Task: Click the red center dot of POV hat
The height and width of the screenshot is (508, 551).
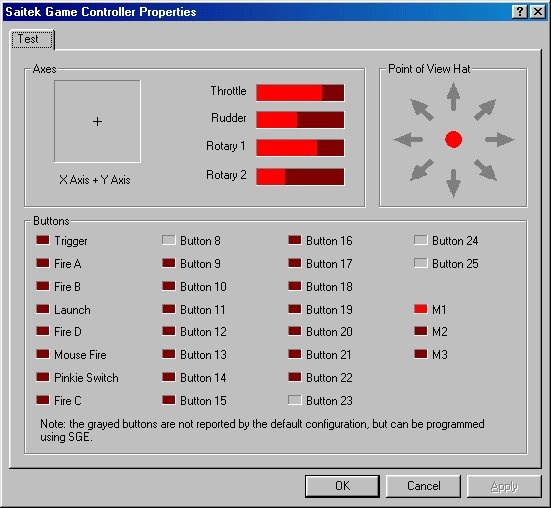Action: [x=453, y=139]
